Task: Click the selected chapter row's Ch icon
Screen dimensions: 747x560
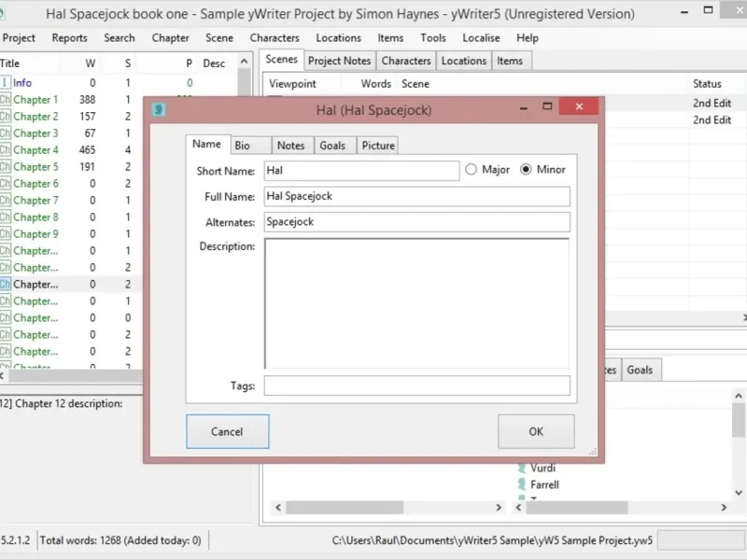Action: (x=5, y=285)
